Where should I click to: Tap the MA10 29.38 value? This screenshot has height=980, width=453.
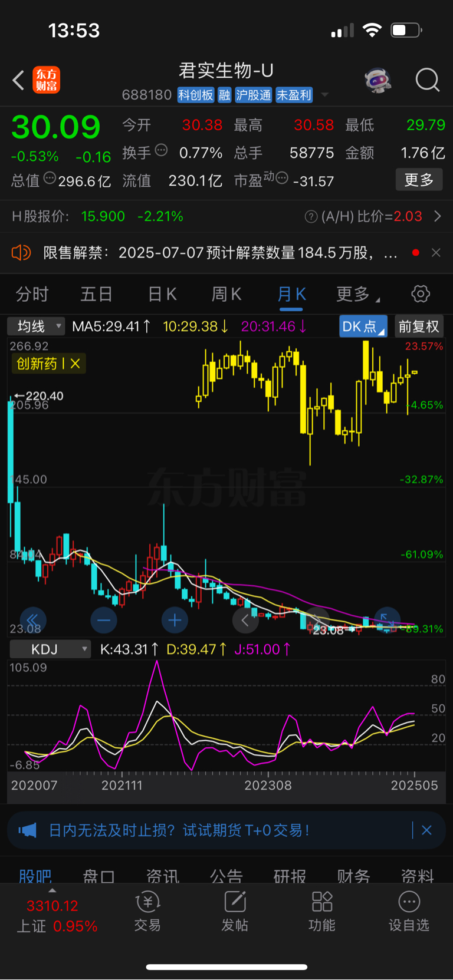click(195, 326)
